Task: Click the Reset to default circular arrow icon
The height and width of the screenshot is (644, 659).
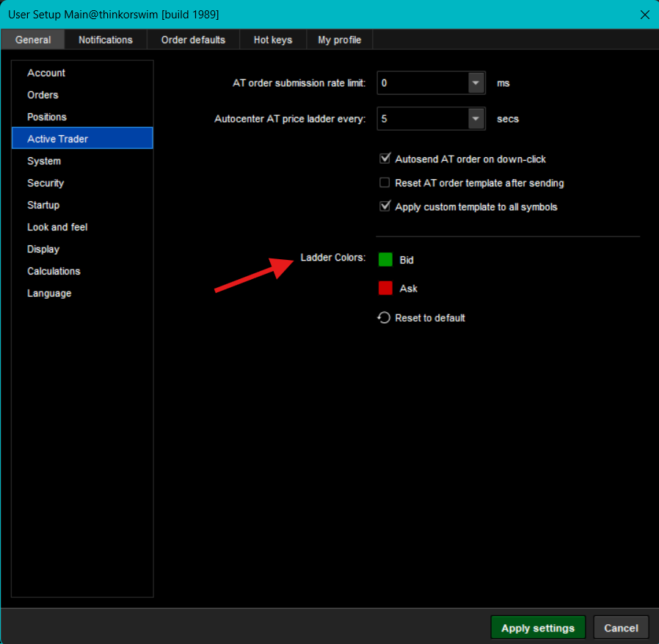Action: pyautogui.click(x=384, y=318)
